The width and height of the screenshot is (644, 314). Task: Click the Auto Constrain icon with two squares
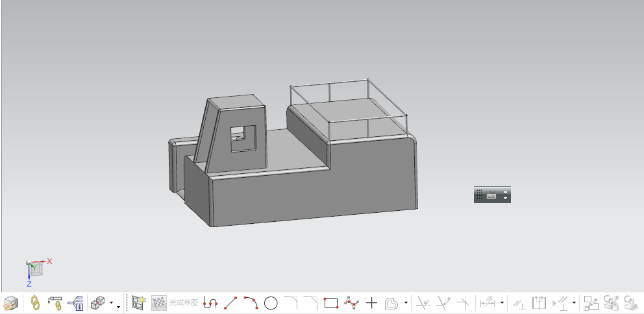point(591,304)
